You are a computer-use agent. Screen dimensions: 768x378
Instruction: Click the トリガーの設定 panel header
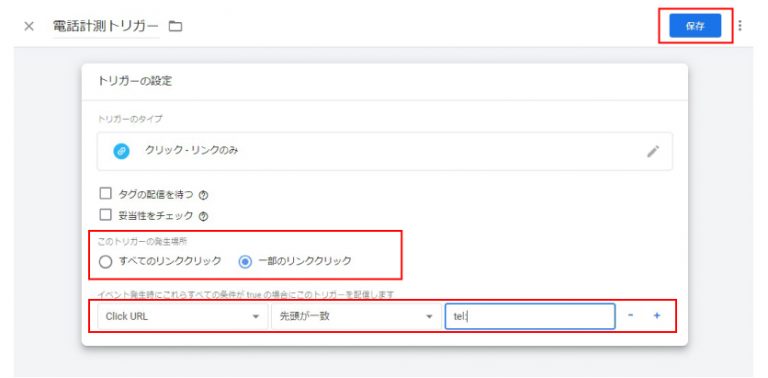(384, 82)
